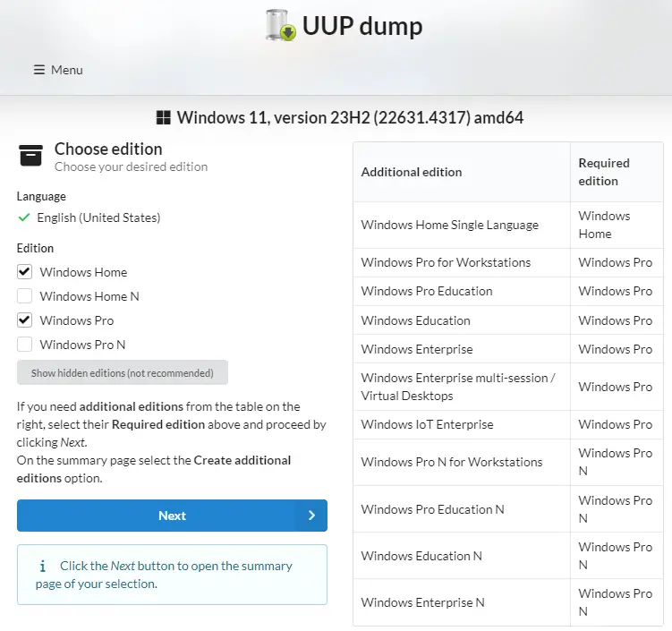Click the Language section label
Image resolution: width=672 pixels, height=631 pixels.
tap(41, 196)
